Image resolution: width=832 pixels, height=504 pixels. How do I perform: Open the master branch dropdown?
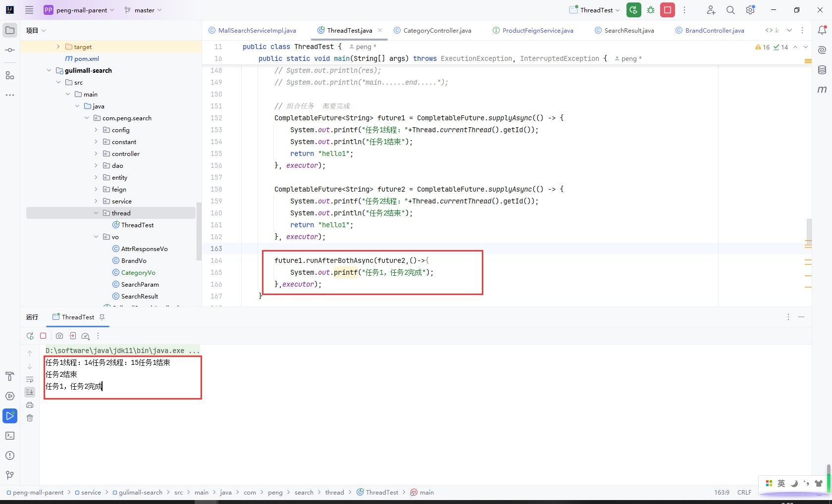click(x=143, y=10)
